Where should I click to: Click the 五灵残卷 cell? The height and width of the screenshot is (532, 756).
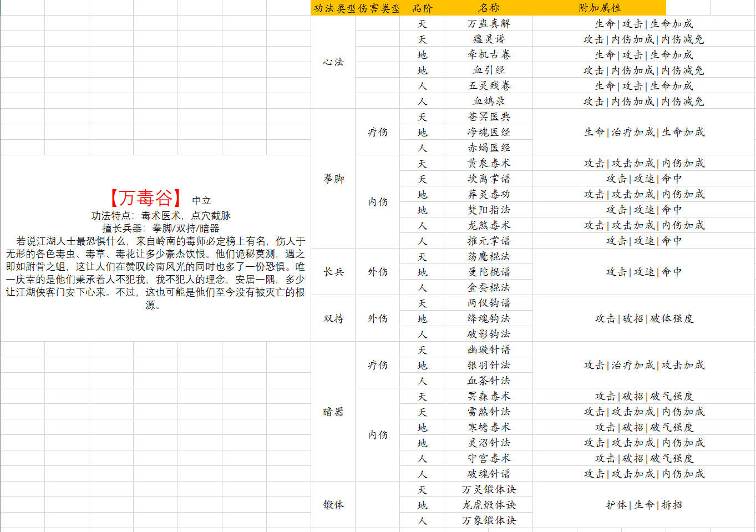[x=489, y=85]
